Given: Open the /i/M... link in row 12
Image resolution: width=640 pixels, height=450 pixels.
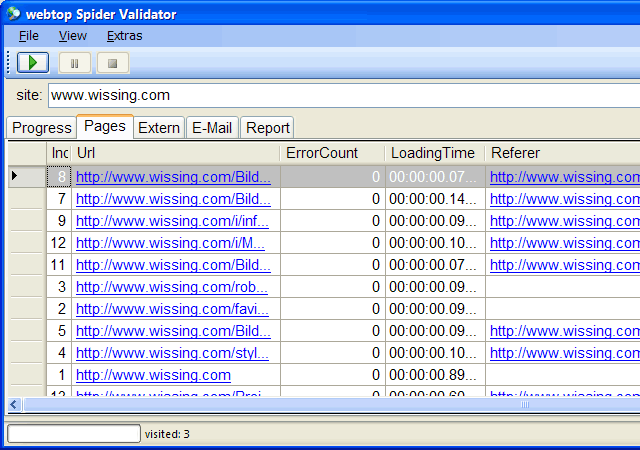Looking at the screenshot, I should pos(170,243).
